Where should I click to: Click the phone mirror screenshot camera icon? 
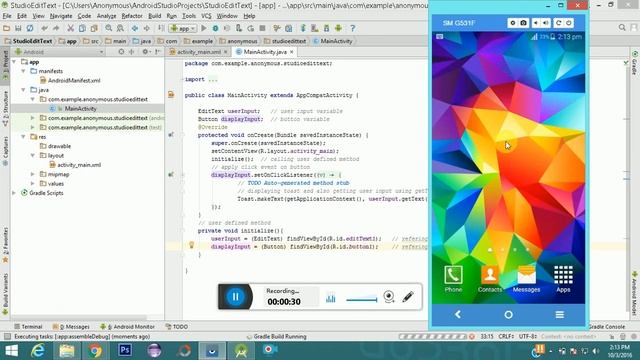[x=523, y=23]
